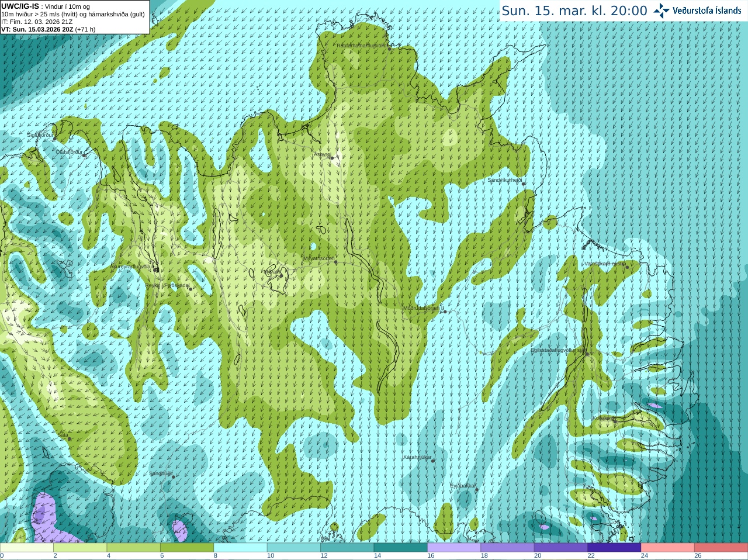The width and height of the screenshot is (748, 560).
Task: Click the Siglufjörður station label
Action: pyautogui.click(x=40, y=135)
